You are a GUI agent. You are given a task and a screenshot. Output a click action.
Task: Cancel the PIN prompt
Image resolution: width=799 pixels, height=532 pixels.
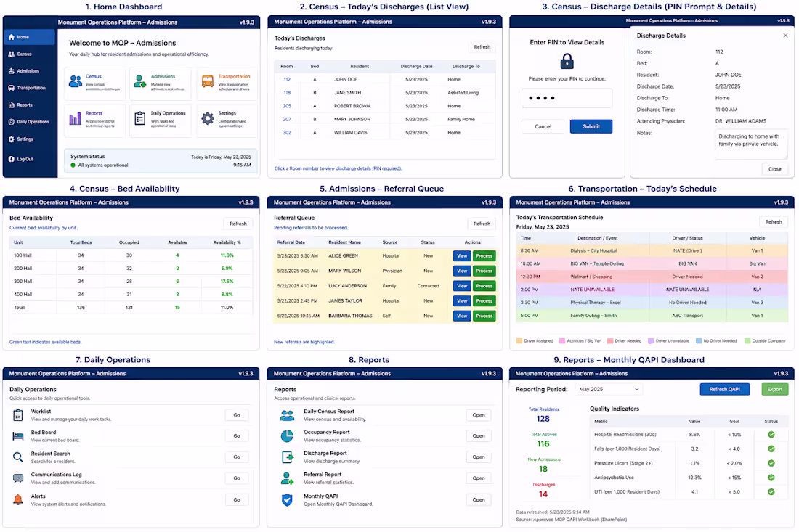(543, 126)
